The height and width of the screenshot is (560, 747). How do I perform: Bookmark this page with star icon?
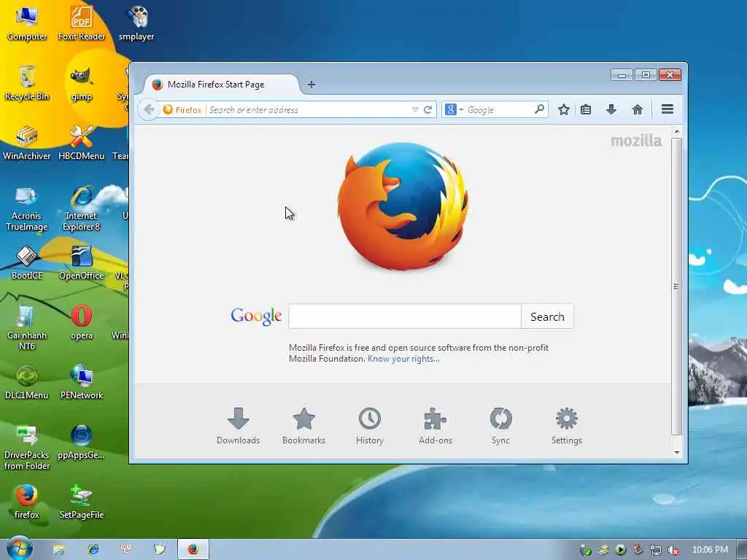pos(564,109)
